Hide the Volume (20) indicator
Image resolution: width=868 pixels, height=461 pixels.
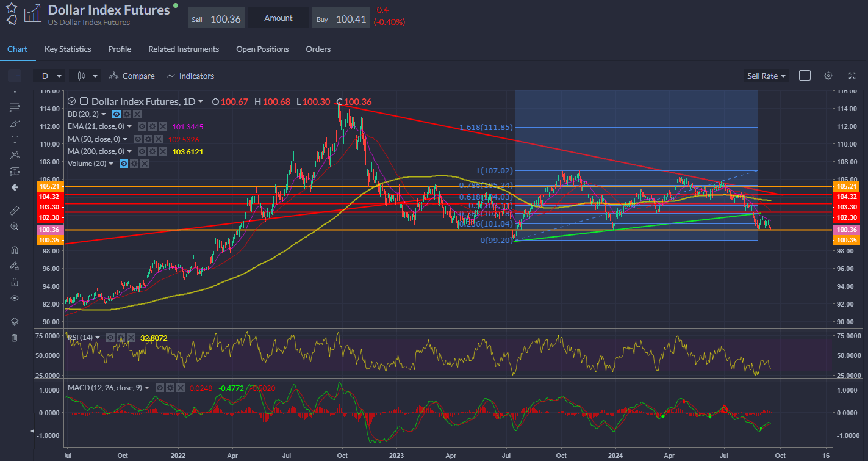pyautogui.click(x=124, y=164)
